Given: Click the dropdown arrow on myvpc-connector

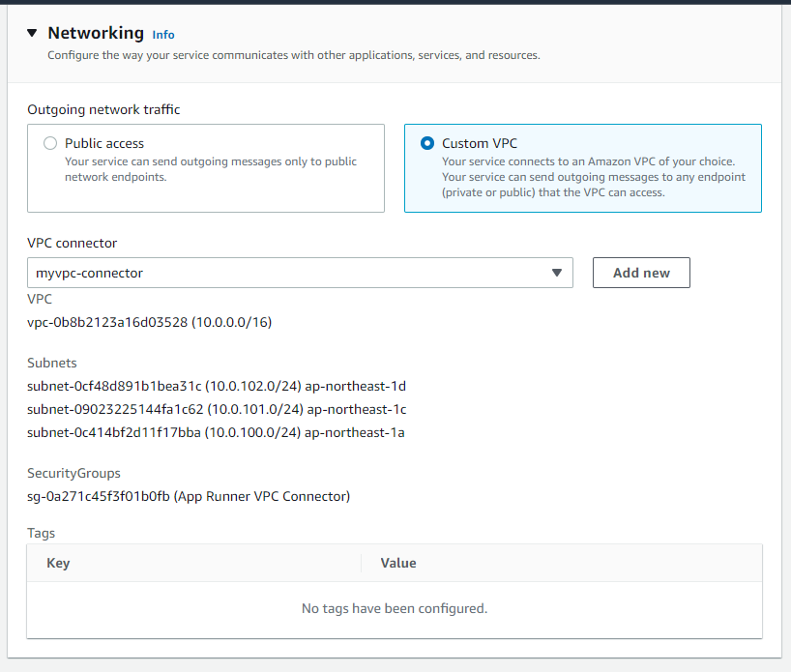Looking at the screenshot, I should pos(558,273).
